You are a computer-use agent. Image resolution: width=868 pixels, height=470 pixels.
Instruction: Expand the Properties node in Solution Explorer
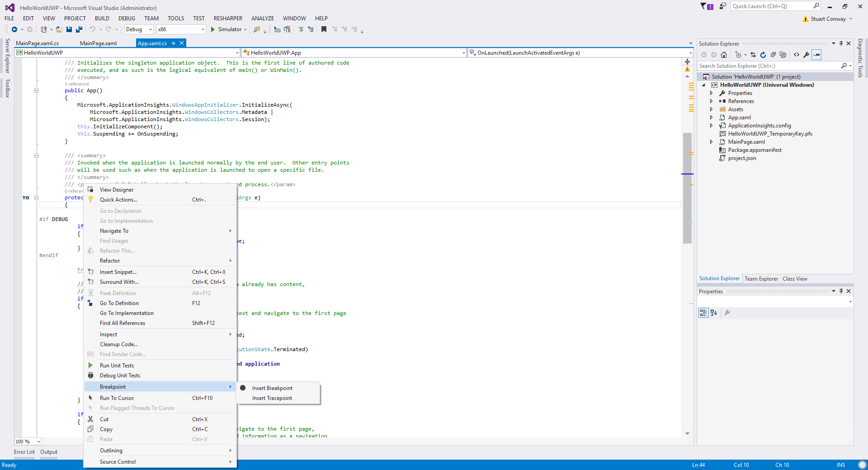(x=711, y=93)
